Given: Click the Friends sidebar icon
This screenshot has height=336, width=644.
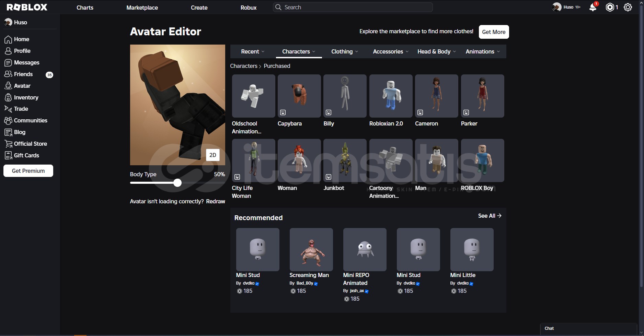Looking at the screenshot, I should (x=8, y=74).
